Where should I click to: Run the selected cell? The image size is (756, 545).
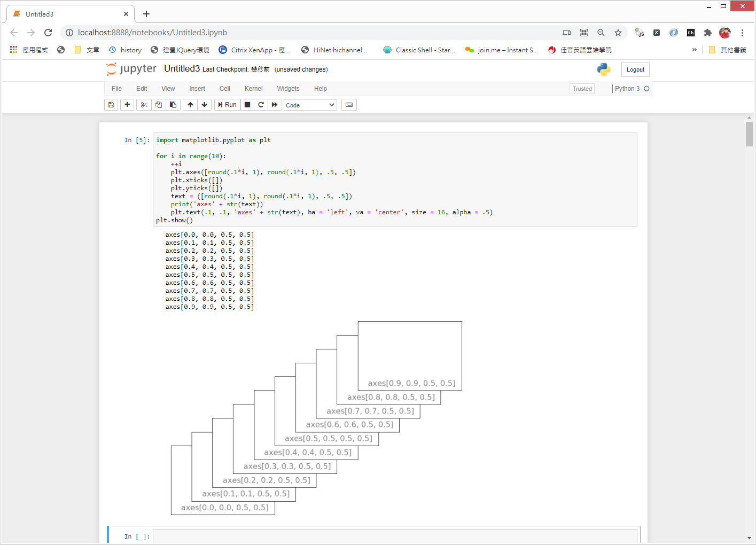[227, 105]
